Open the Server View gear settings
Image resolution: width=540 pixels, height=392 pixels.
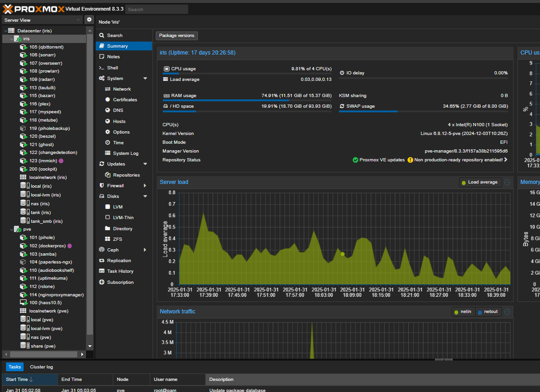click(x=89, y=19)
